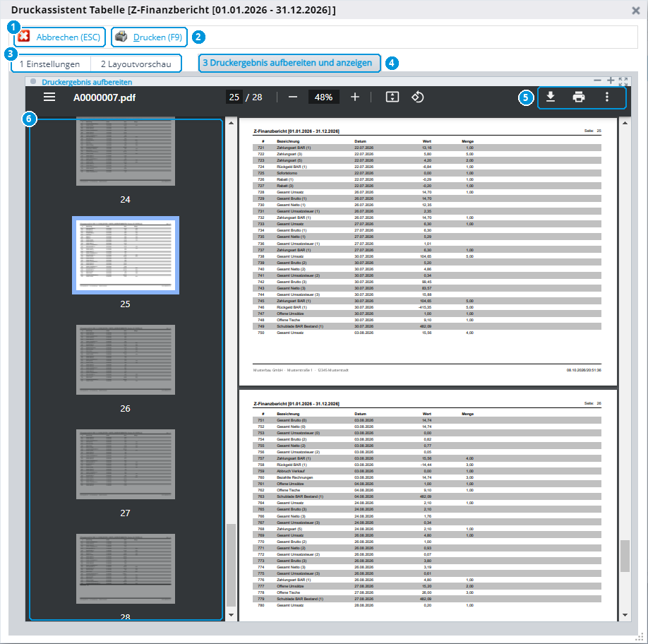This screenshot has height=644, width=648.
Task: Collapse the Druckergebnis aufbereiten panel
Action: point(597,80)
